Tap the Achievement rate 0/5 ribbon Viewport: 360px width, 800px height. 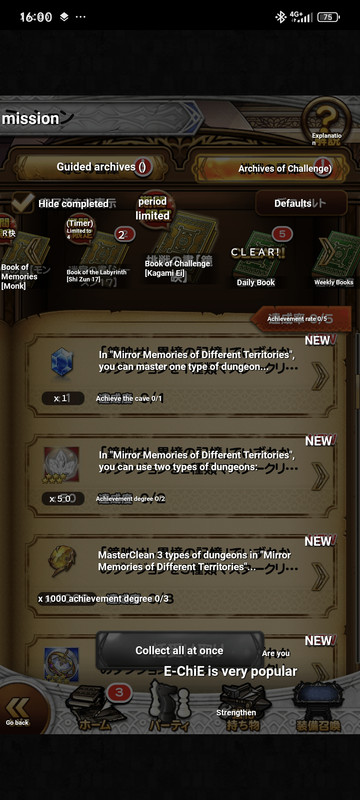301,319
